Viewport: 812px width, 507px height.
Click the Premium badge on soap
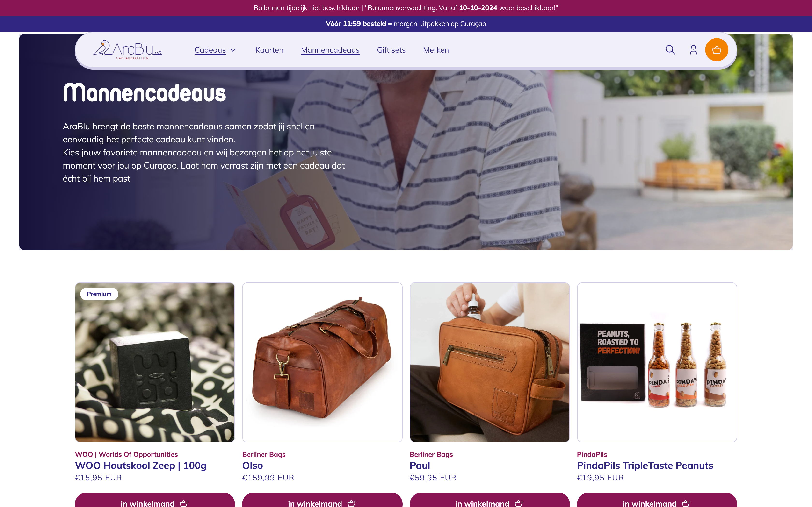pos(99,294)
